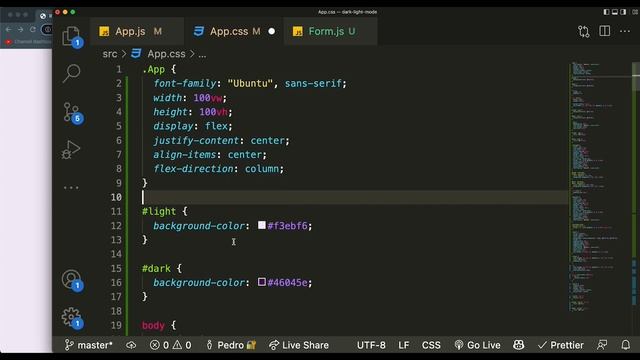The height and width of the screenshot is (360, 640).
Task: Click the justify-content property text
Action: 196,141
